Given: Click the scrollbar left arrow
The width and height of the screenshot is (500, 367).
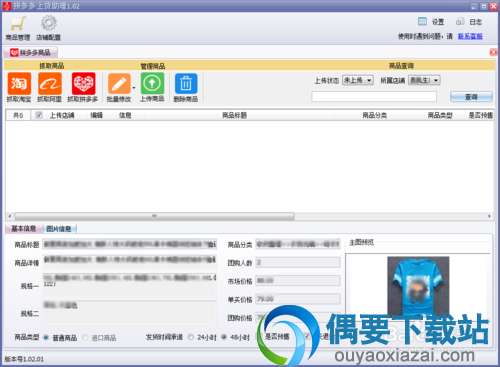Looking at the screenshot, I should pos(10,216).
